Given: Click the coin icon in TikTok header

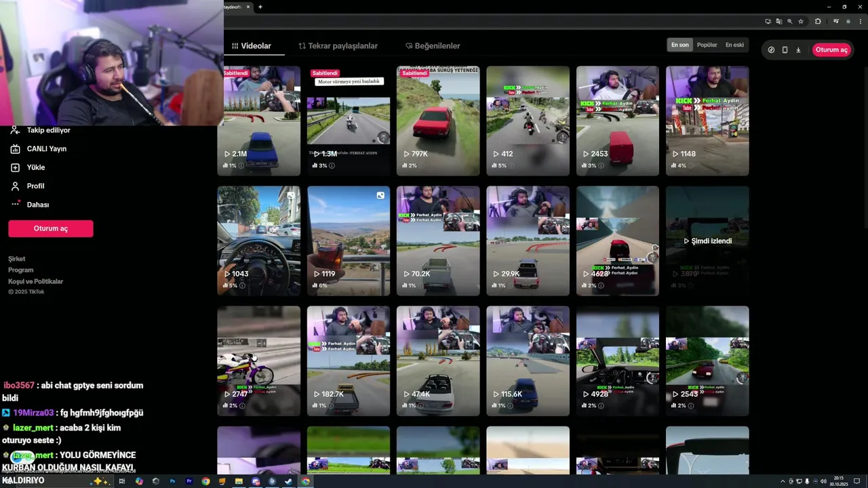Looking at the screenshot, I should pos(771,50).
